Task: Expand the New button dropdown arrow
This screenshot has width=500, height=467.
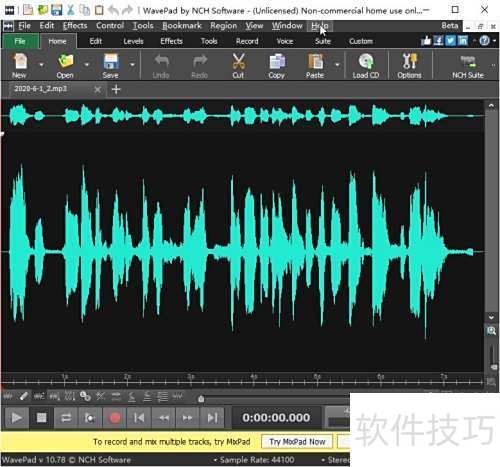Action: [x=41, y=64]
